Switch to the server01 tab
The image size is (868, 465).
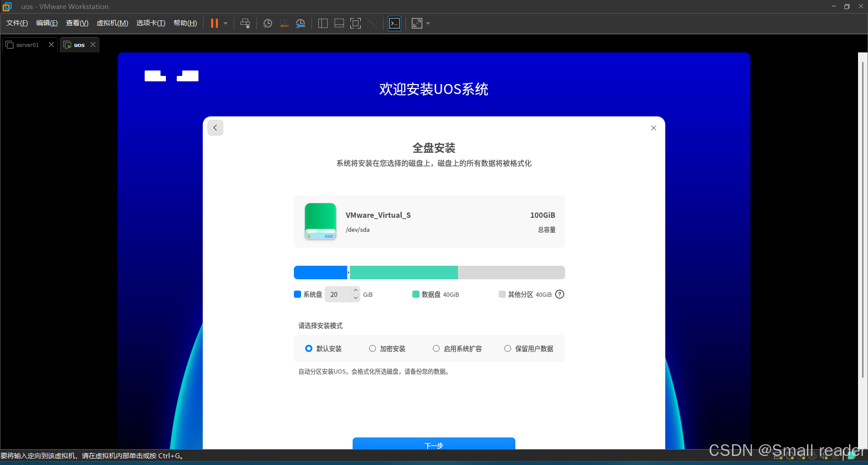coord(27,45)
